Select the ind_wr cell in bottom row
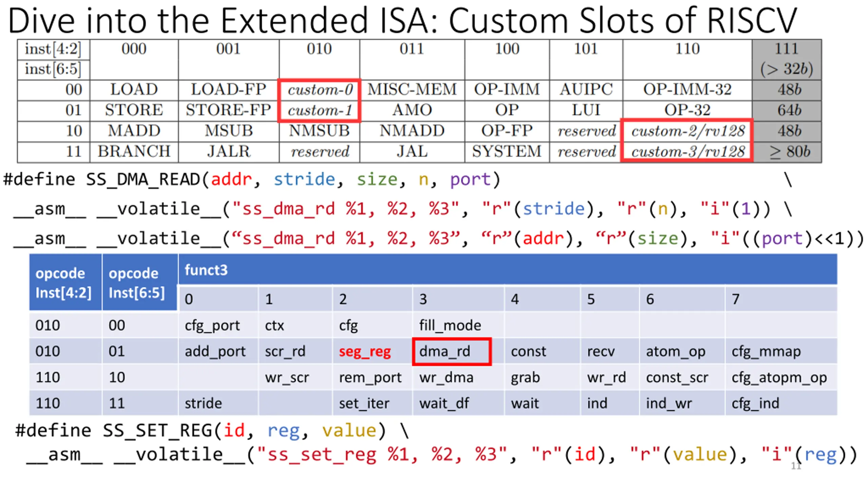Screen dimensions: 868x488 [x=682, y=403]
